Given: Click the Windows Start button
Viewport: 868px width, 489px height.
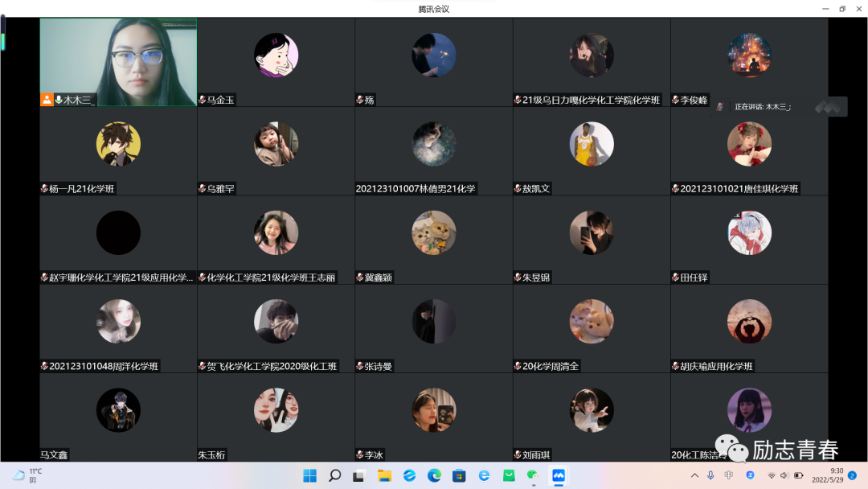Looking at the screenshot, I should click(x=309, y=475).
